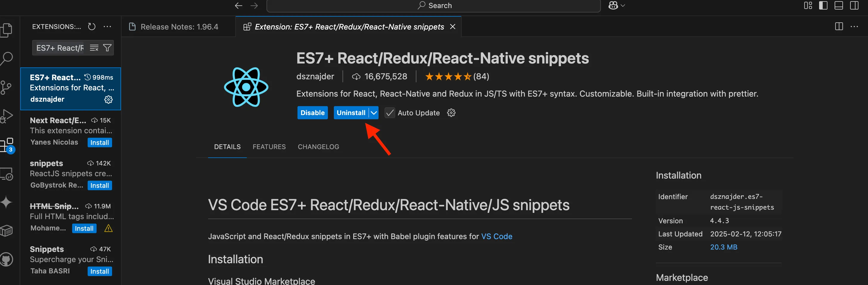
Task: Switch to the Release Notes 1.96.4 tab
Action: coord(179,27)
